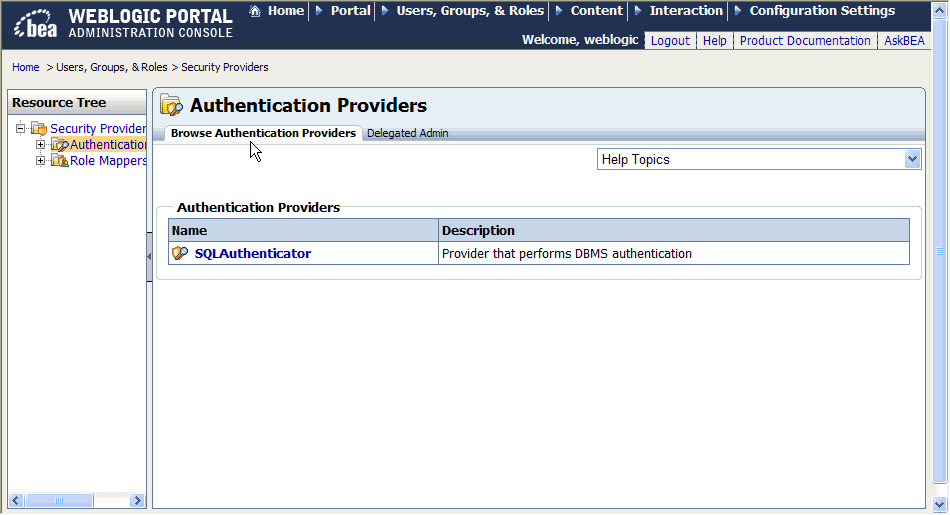Open the Help link

pyautogui.click(x=714, y=41)
